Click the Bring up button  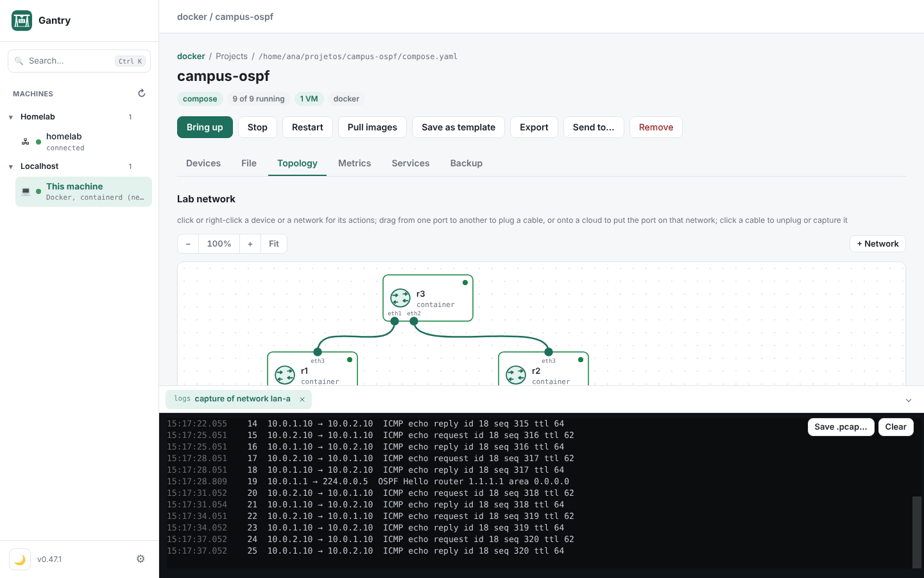tap(205, 127)
